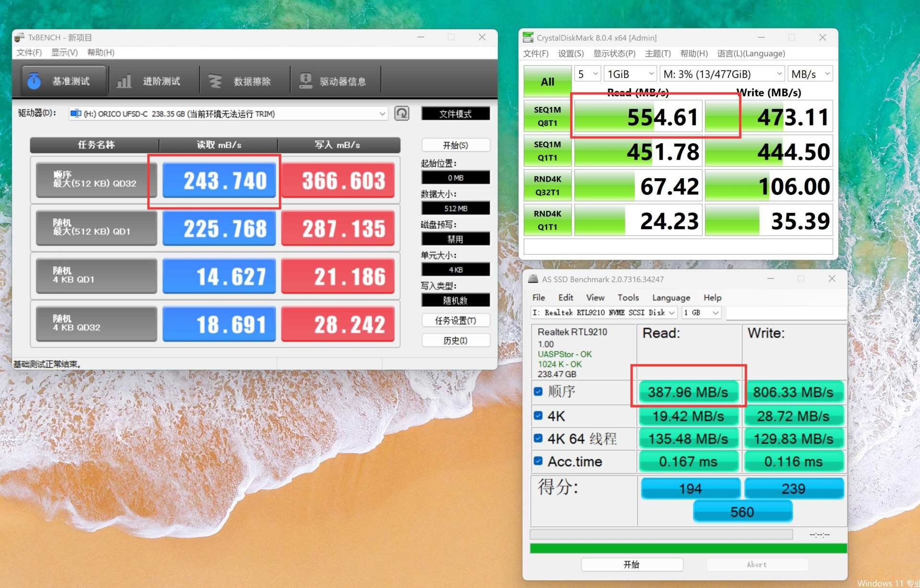Image resolution: width=920 pixels, height=588 pixels.
Task: Click the TxBENCH title bar app icon
Action: pos(19,37)
